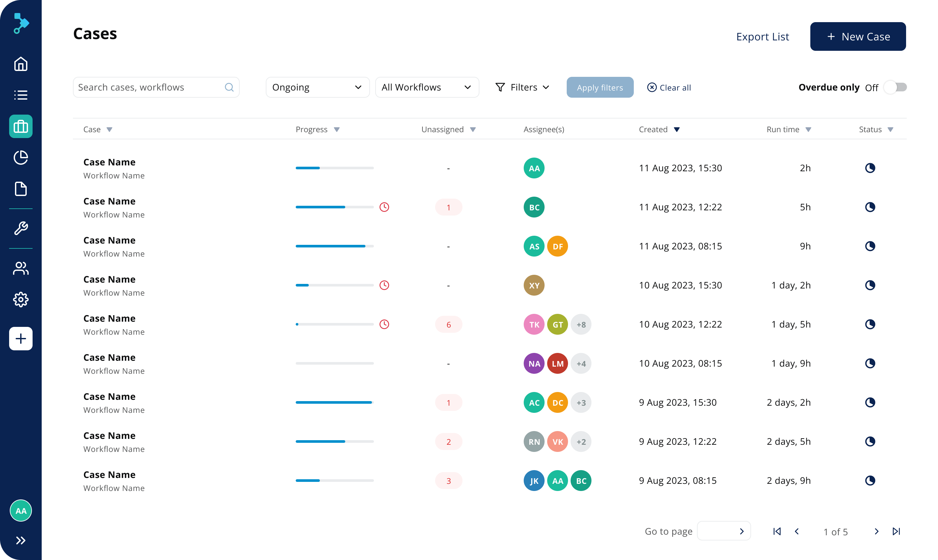Toggle the Overdue only switch

click(895, 87)
